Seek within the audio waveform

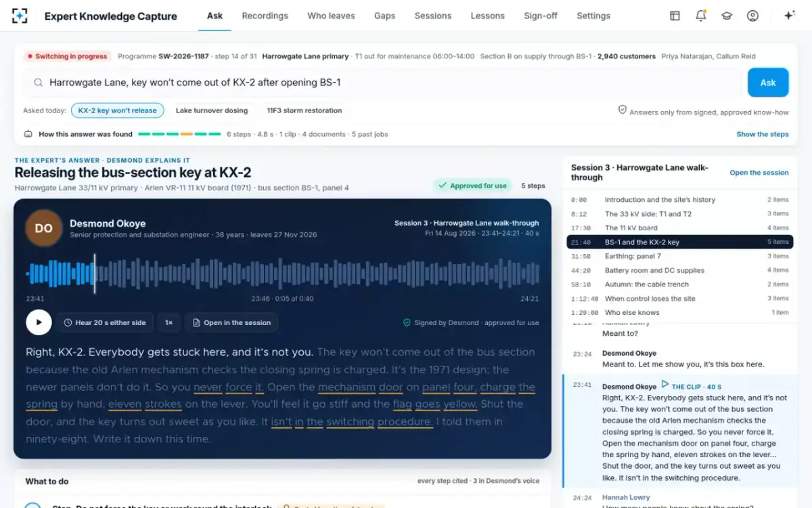pos(283,274)
